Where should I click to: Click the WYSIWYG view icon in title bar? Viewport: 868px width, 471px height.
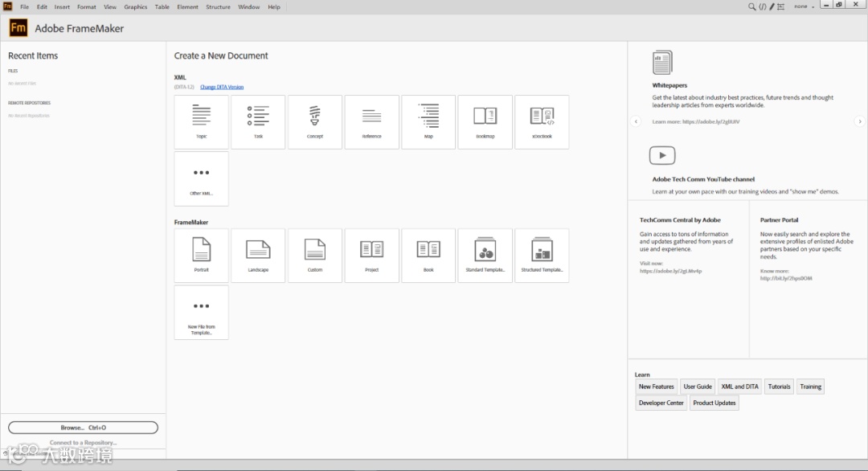tap(780, 6)
